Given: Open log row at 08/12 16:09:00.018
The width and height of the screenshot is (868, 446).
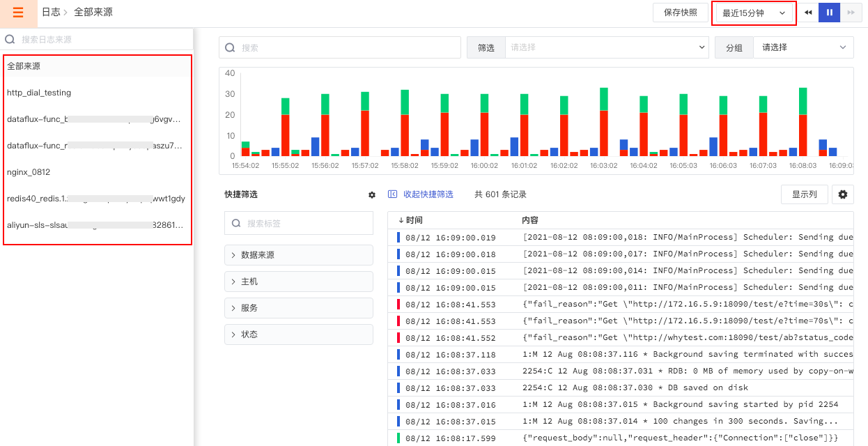Looking at the screenshot, I should point(621,254).
